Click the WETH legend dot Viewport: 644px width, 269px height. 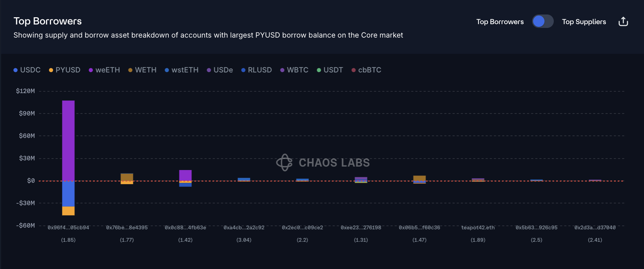(130, 70)
